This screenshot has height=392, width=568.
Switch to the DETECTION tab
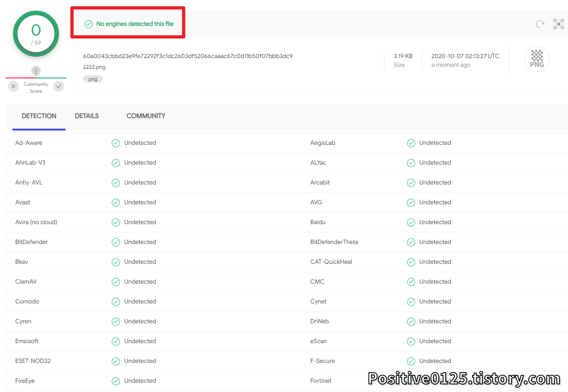point(39,116)
